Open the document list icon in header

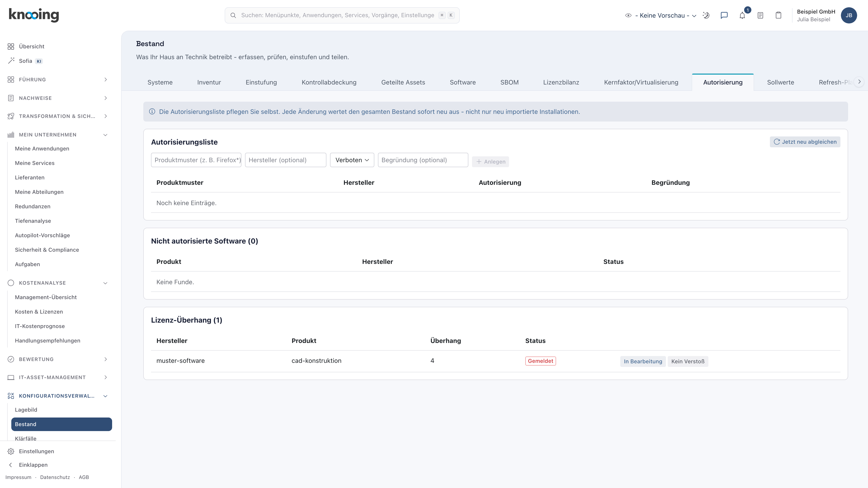pos(760,15)
